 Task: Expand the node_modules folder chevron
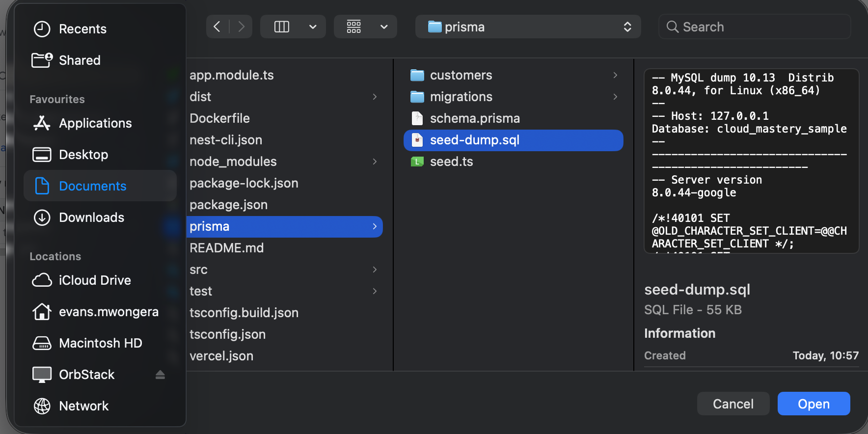375,162
